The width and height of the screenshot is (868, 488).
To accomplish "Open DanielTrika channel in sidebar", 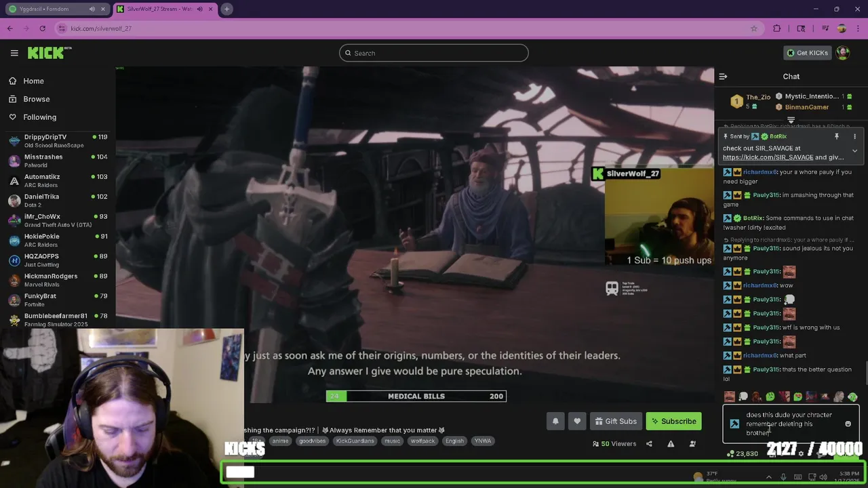I will click(x=58, y=201).
